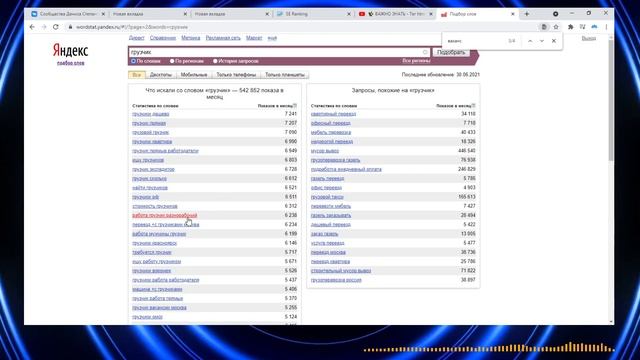Screen dimensions: 640x360
Task: Close the YouTube ВАЖНО ЗНАТЬ tab
Action: click(x=431, y=14)
